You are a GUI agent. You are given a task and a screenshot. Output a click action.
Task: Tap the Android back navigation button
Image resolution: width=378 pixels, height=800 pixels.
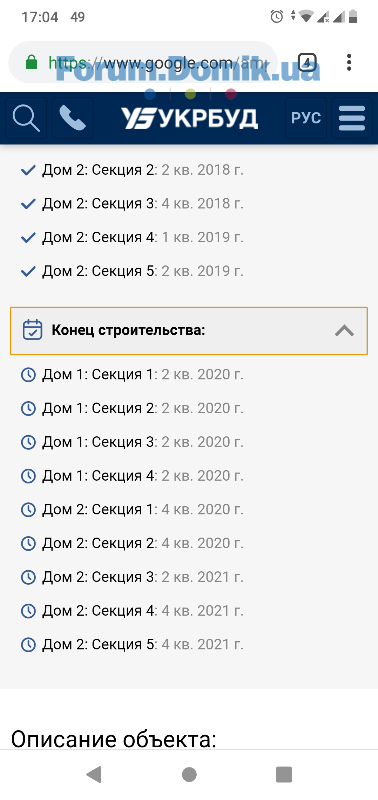[94, 774]
